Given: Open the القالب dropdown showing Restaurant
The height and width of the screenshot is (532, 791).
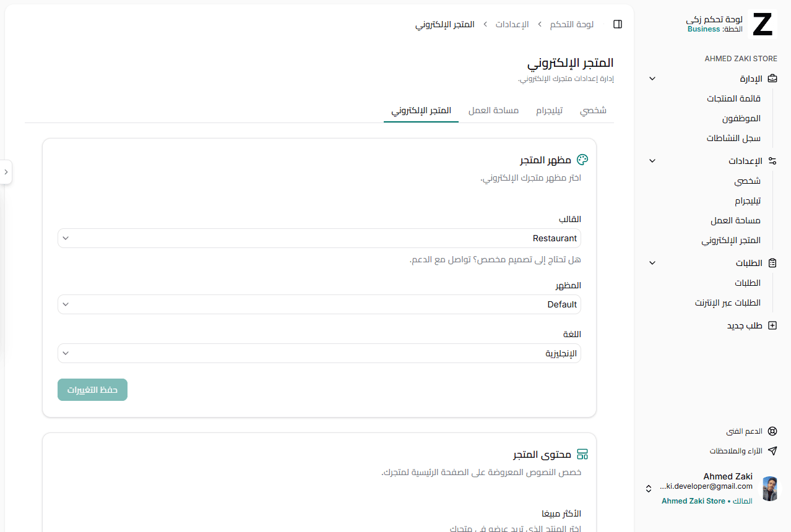Looking at the screenshot, I should point(319,238).
